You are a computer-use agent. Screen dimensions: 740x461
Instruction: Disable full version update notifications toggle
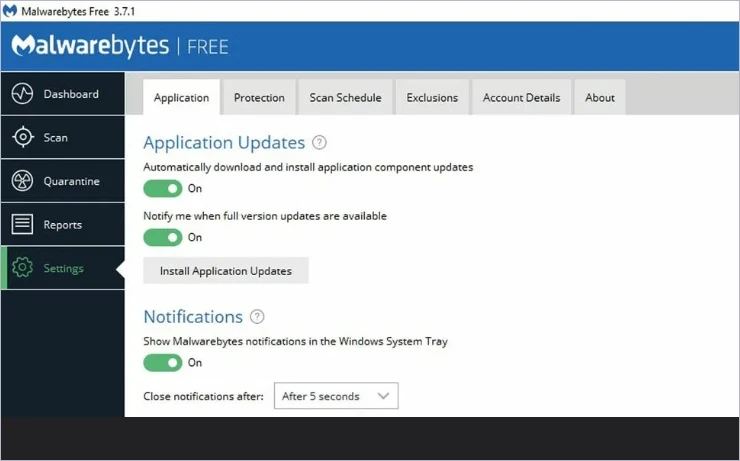point(163,237)
